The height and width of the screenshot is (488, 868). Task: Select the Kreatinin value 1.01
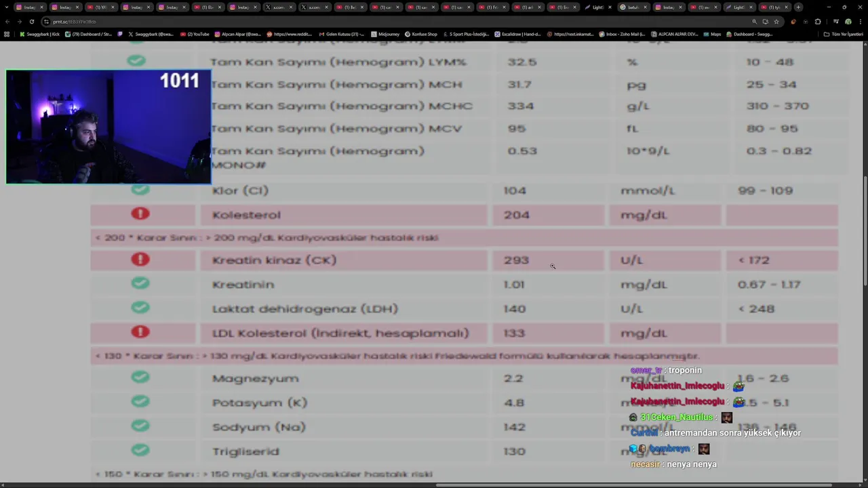[x=513, y=285]
